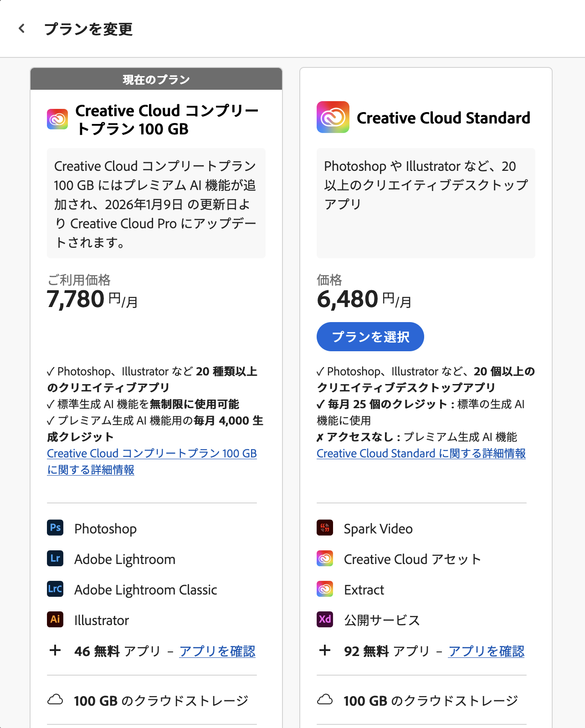Click the Extract app icon
This screenshot has width=585, height=728.
pos(325,589)
